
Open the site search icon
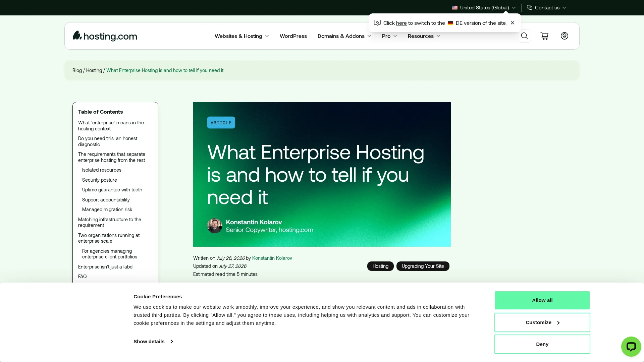point(524,36)
